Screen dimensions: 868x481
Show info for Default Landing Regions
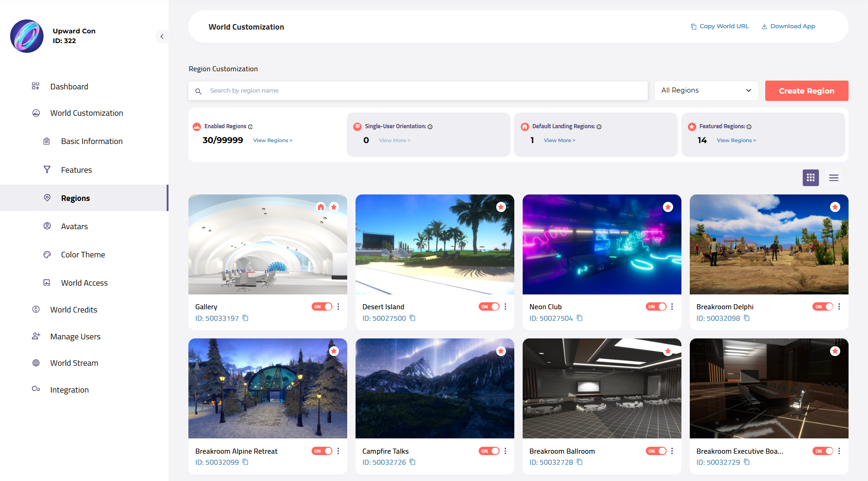[x=599, y=127]
